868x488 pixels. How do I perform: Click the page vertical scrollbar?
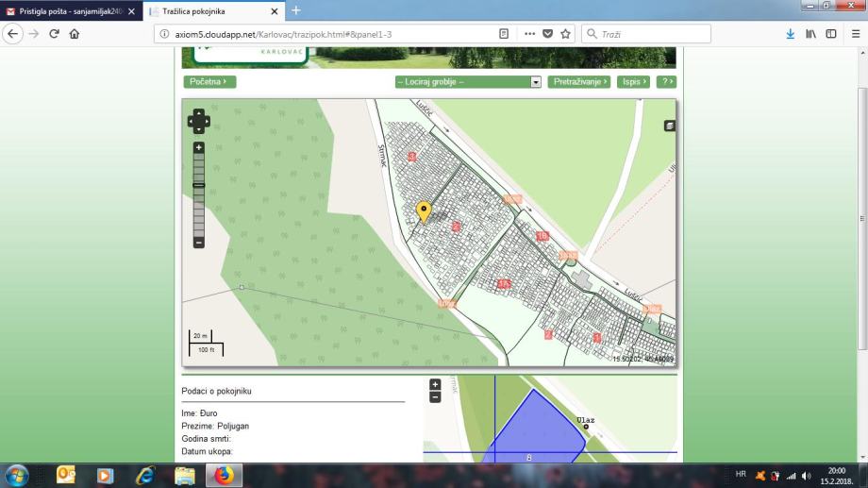point(862,218)
